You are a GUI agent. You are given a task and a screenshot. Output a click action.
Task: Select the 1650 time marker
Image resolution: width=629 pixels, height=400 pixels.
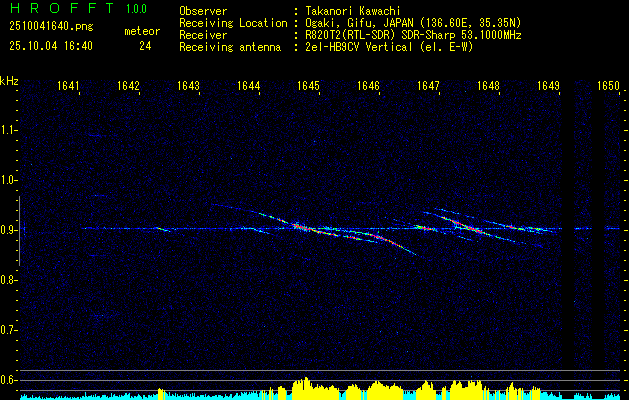point(608,86)
